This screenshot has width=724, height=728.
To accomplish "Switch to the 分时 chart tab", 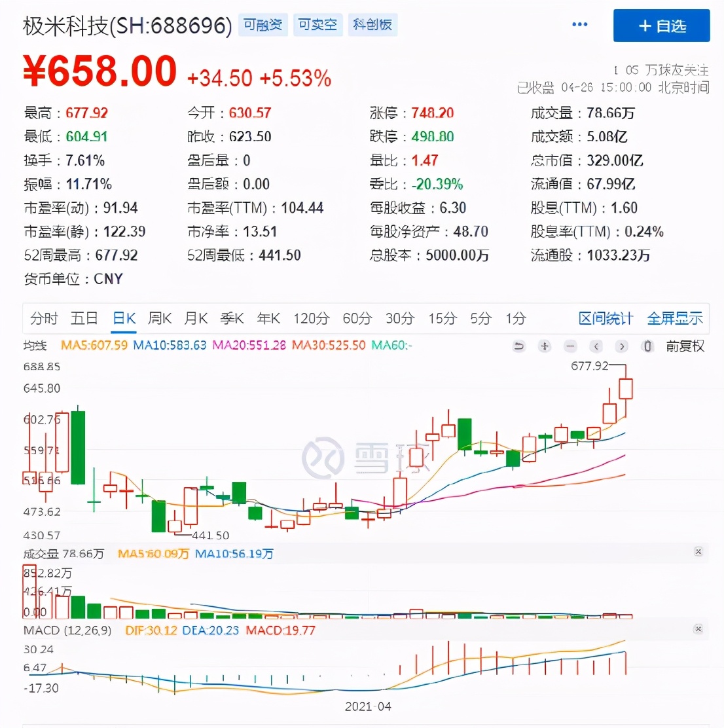I will [x=44, y=319].
